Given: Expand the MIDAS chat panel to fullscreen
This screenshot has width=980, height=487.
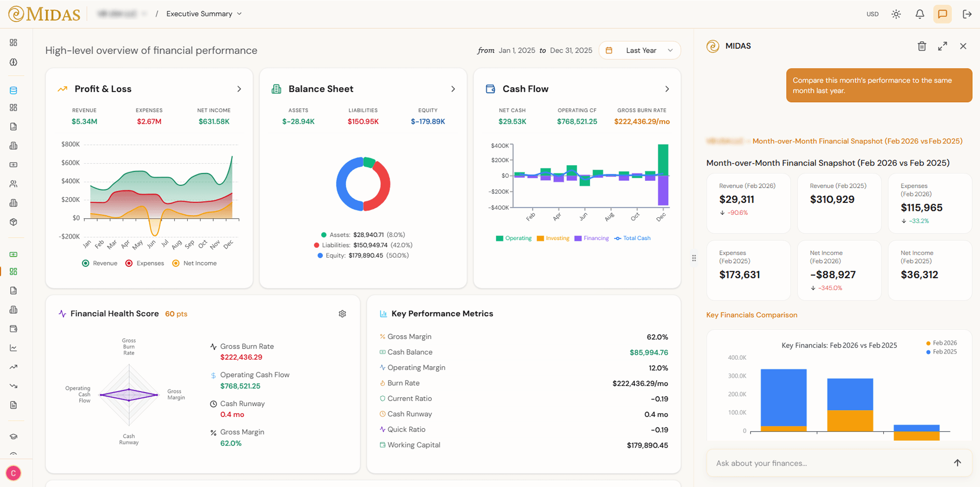Looking at the screenshot, I should coord(942,46).
